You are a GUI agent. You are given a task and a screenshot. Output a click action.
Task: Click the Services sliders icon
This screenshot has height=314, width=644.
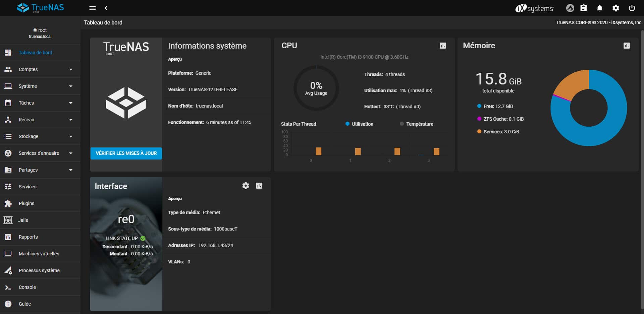click(8, 187)
